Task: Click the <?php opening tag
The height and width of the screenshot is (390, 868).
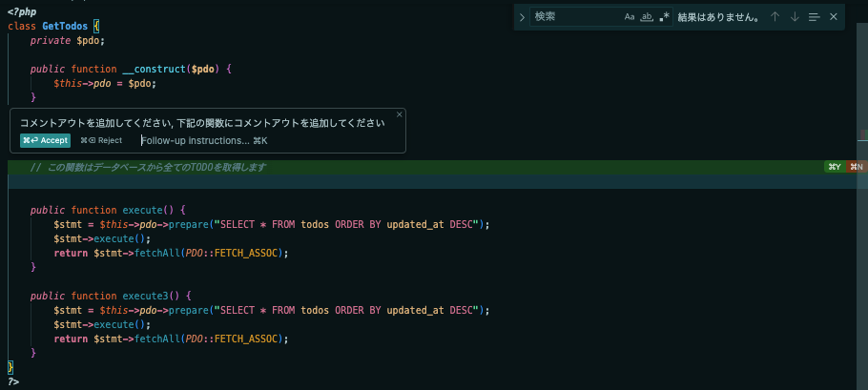Action: click(22, 11)
